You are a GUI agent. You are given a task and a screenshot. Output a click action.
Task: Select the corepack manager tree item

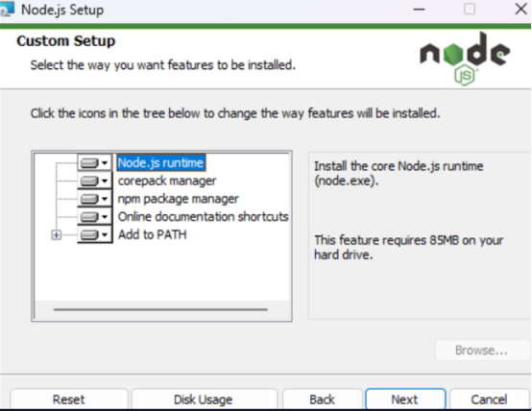tap(166, 181)
